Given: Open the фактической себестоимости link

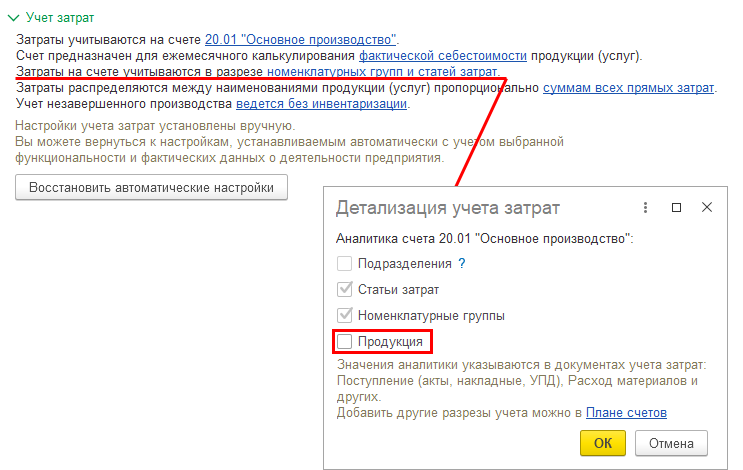Looking at the screenshot, I should (443, 56).
